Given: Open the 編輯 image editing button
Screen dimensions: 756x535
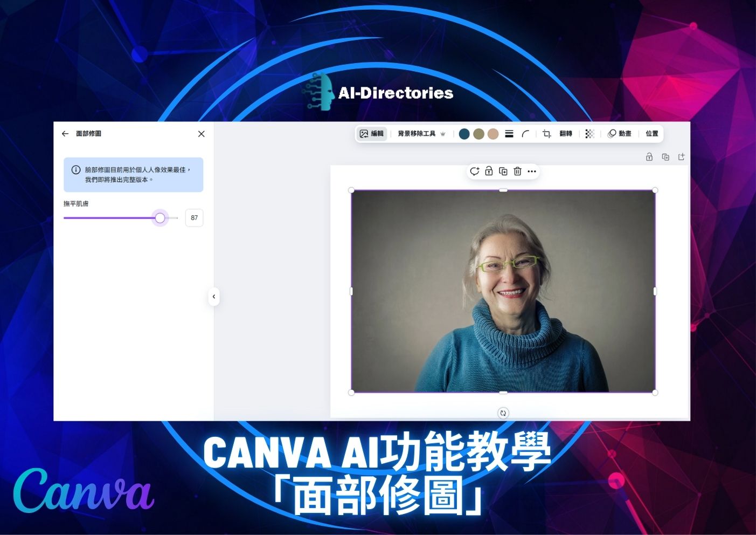Looking at the screenshot, I should (x=372, y=134).
